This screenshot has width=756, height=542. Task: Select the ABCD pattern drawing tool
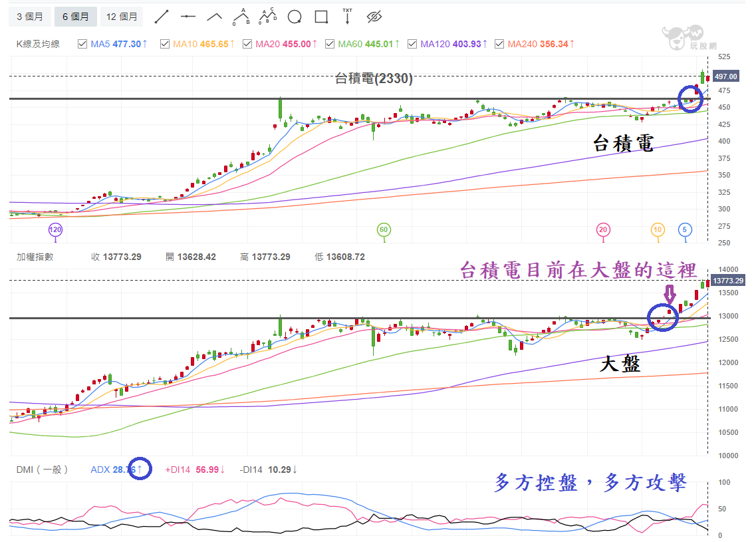267,17
